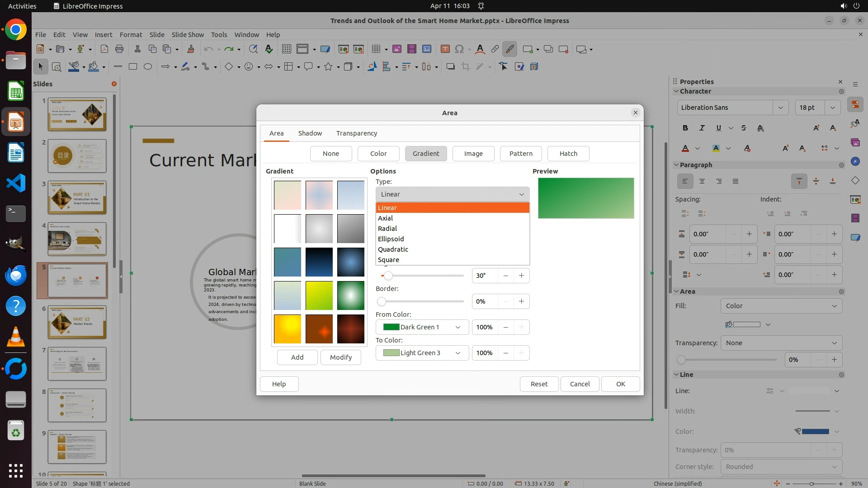
Task: Open the From Color Dark Green dropdown
Action: (x=422, y=327)
